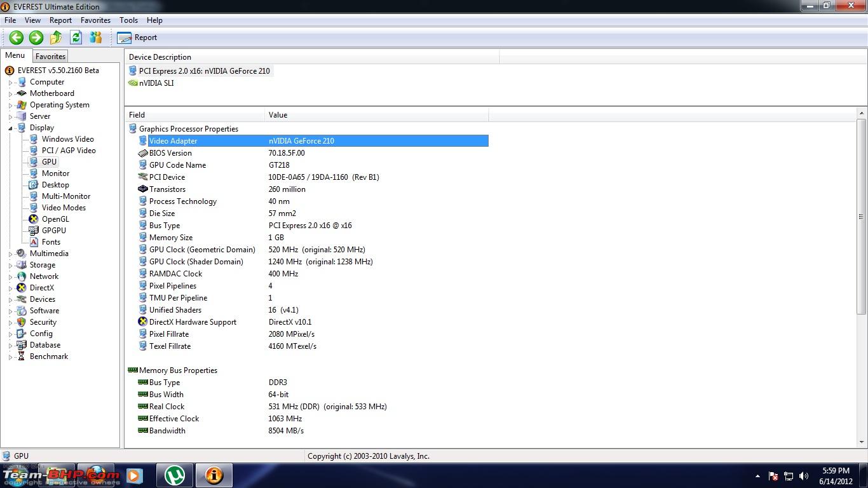Screen dimensions: 868x488
Task: Click the Field column header
Action: click(x=194, y=115)
